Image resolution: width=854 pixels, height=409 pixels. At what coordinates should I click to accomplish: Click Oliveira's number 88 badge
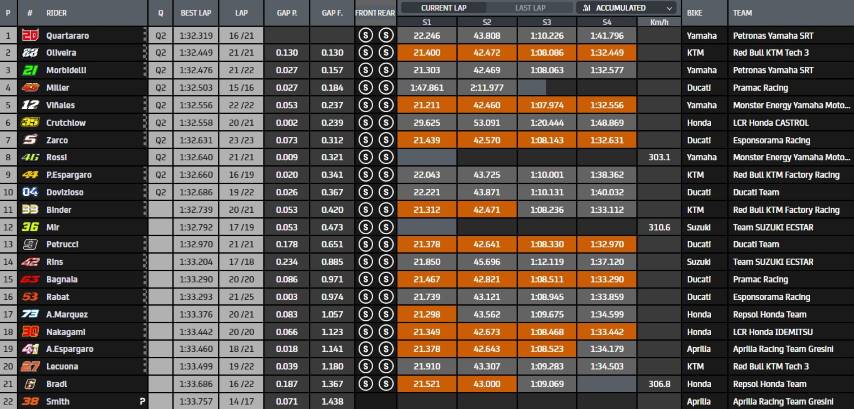point(29,53)
